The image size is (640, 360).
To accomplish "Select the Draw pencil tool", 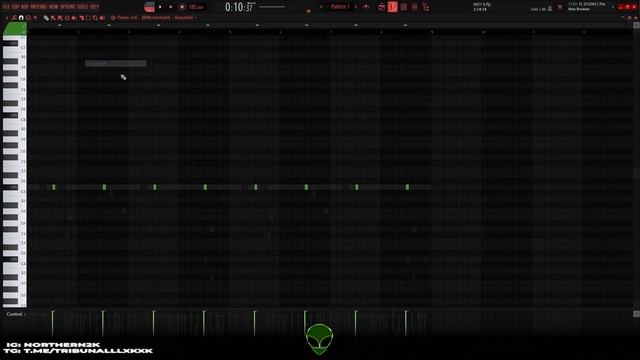I will point(46,18).
